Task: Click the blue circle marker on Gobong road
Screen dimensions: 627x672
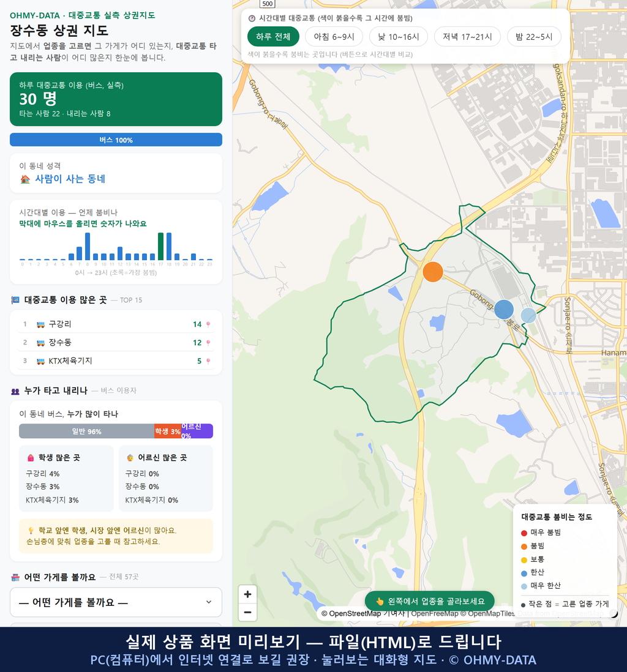Action: point(504,309)
